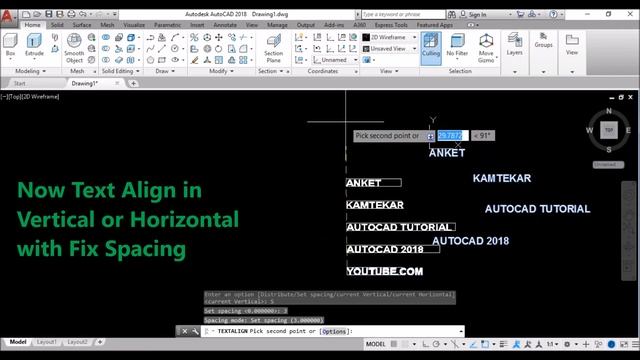
Task: Click Options in the TEXTALIGN command prompt
Action: (x=334, y=331)
